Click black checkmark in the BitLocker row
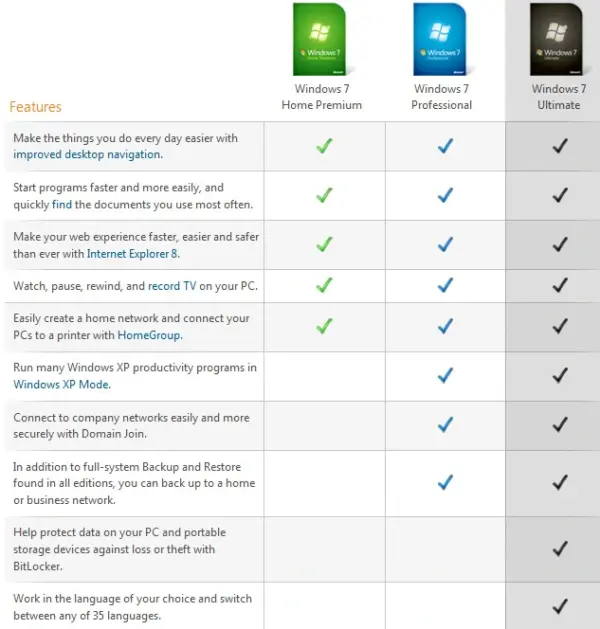This screenshot has width=600, height=629. point(560,548)
